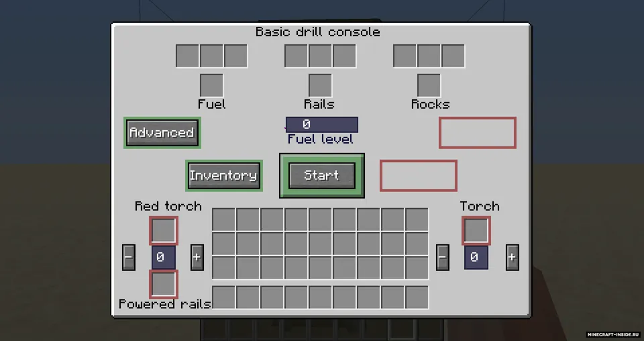Click the middle slot in the top Rocks row
The width and height of the screenshot is (644, 341).
pos(429,56)
